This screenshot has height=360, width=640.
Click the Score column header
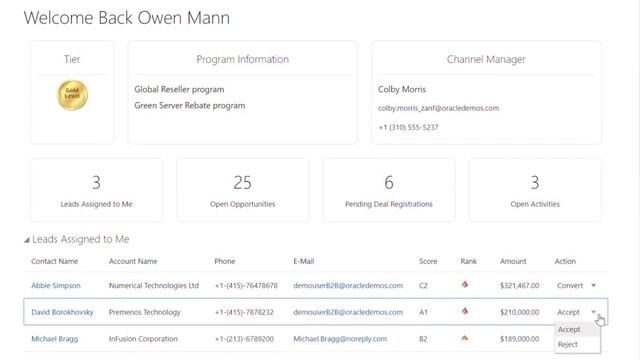[x=428, y=261]
